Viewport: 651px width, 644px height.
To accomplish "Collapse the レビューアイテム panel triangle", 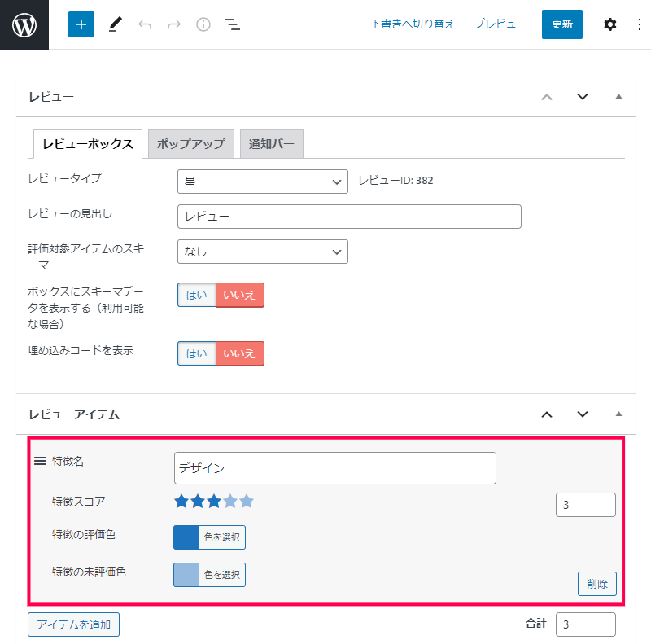I will 618,414.
